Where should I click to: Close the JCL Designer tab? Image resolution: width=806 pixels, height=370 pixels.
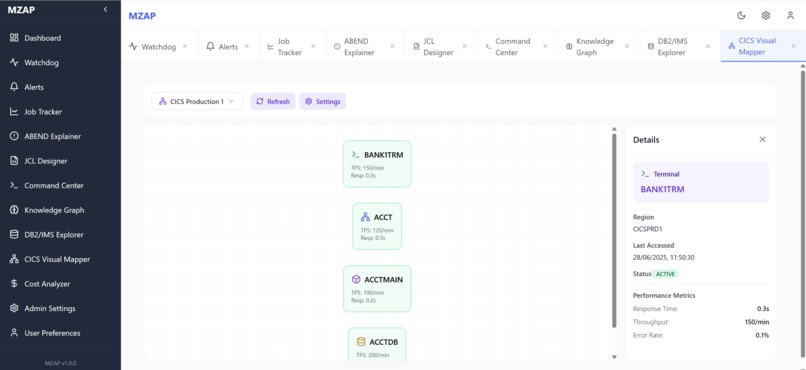tap(465, 46)
